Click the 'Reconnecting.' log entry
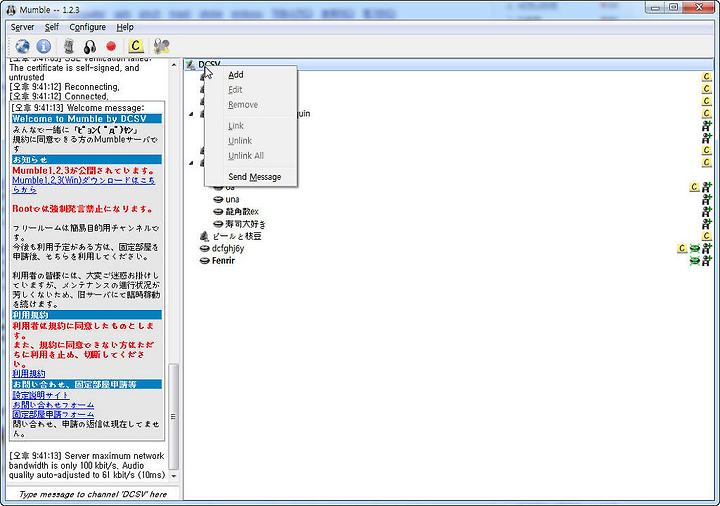This screenshot has width=720, height=506. click(x=64, y=87)
